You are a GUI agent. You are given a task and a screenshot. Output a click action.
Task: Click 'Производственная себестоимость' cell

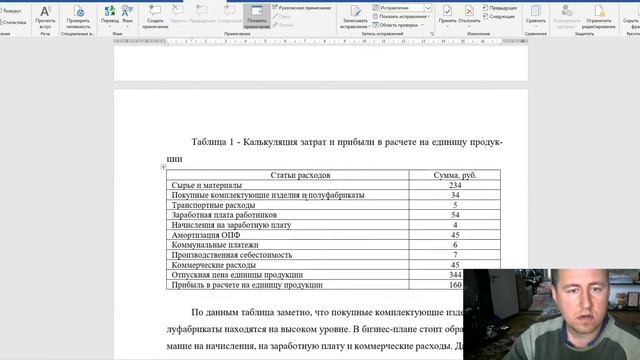click(288, 255)
